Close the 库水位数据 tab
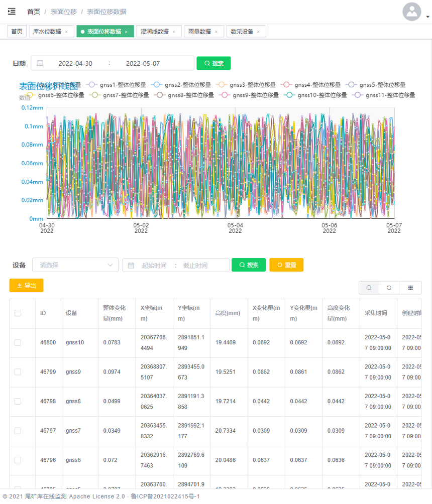The image size is (432, 504). click(66, 32)
